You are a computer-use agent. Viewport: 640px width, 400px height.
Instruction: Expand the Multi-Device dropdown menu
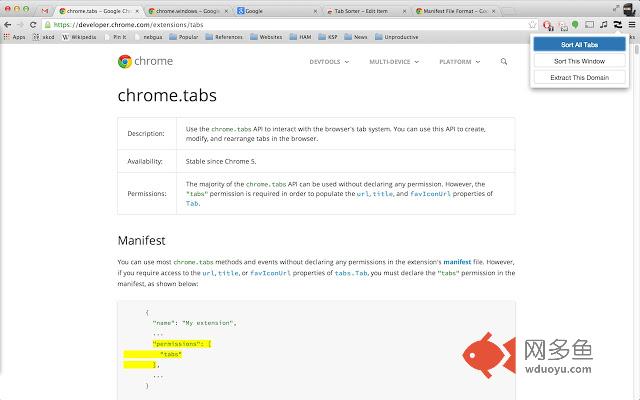click(396, 62)
